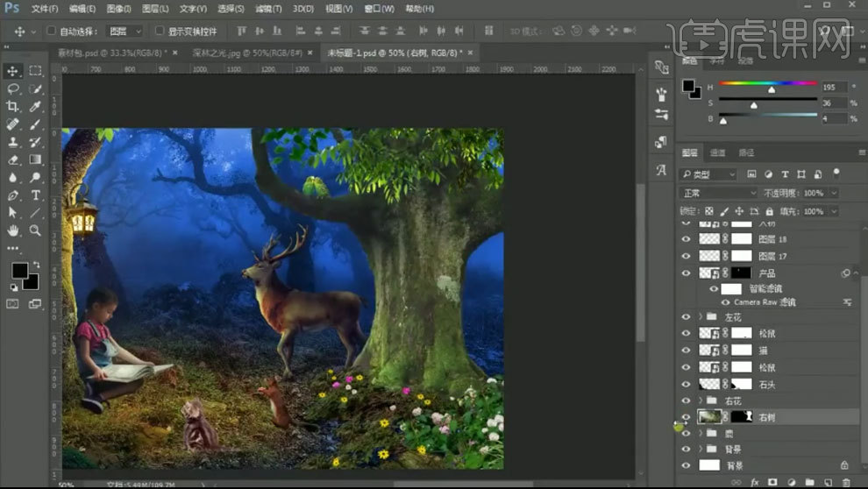Select the Brush tool
The width and height of the screenshot is (868, 489).
click(x=35, y=124)
